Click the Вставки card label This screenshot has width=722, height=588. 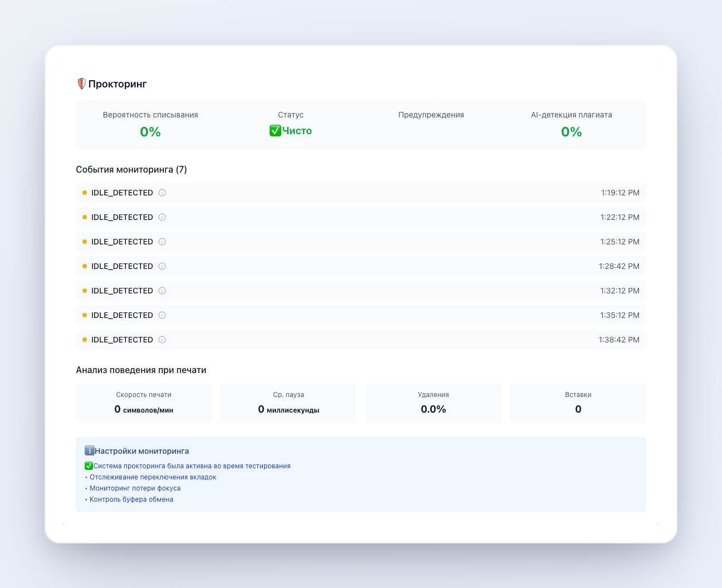tap(578, 395)
